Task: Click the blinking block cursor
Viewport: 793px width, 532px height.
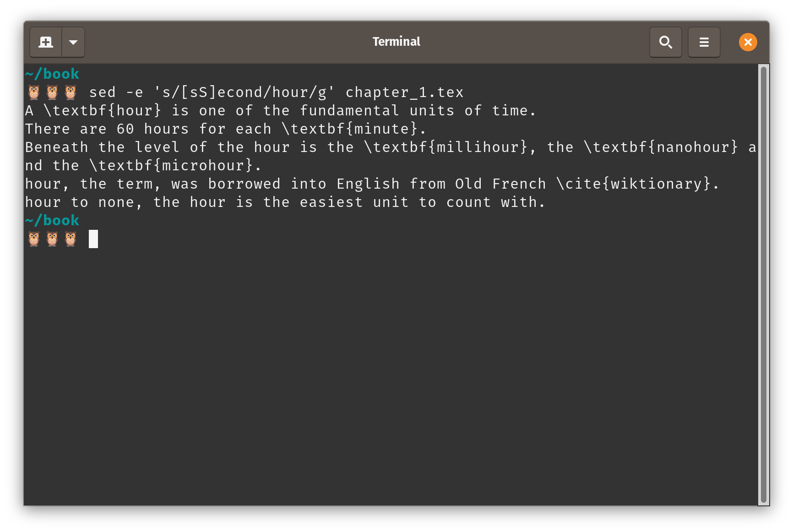Action: pos(93,239)
